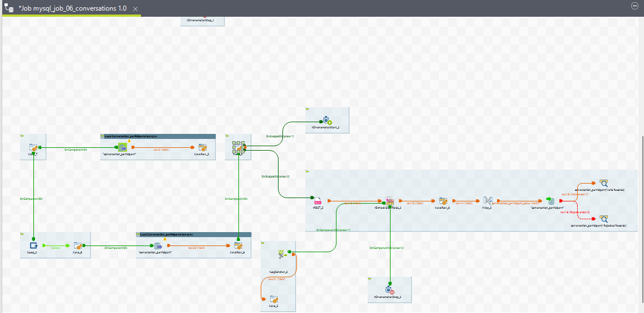
Task: Select the tChronometerStop_2 component icon
Action: [x=389, y=290]
